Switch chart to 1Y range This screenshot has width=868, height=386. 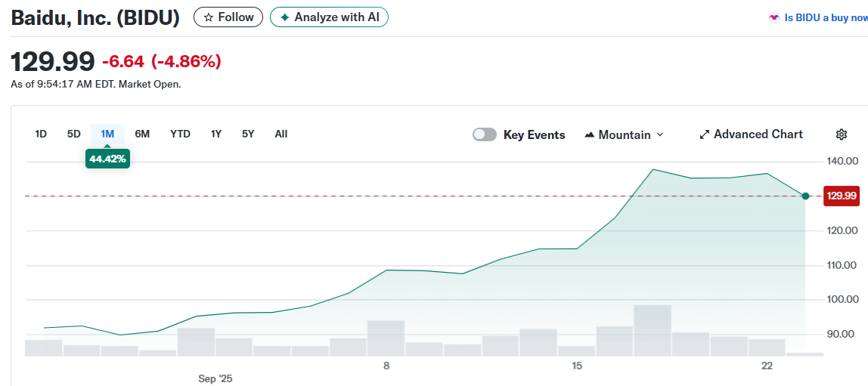click(x=216, y=134)
